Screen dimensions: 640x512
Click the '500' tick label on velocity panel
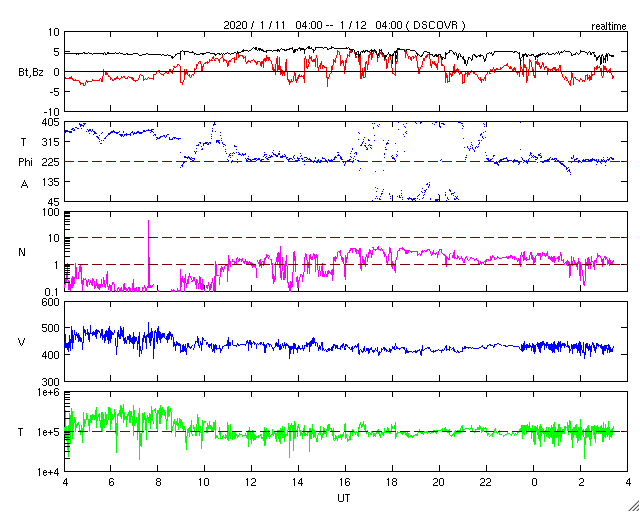click(51, 329)
